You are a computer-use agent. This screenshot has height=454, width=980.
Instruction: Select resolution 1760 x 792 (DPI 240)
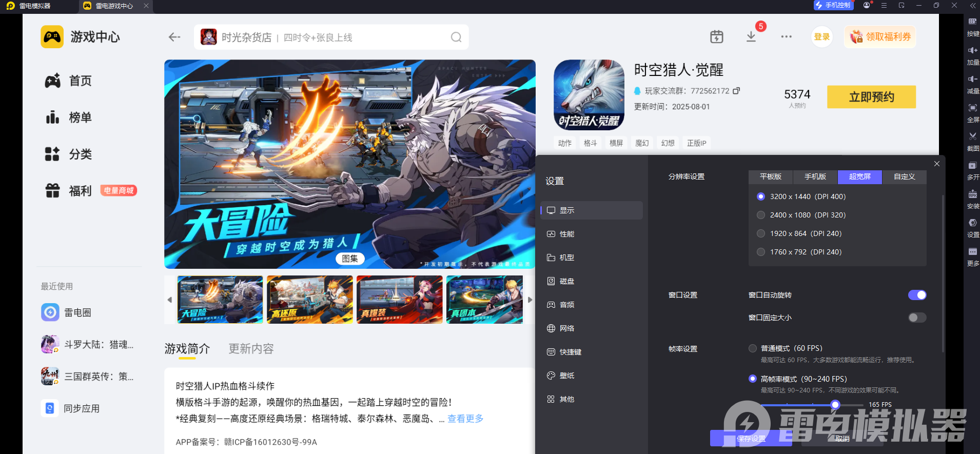tap(761, 252)
